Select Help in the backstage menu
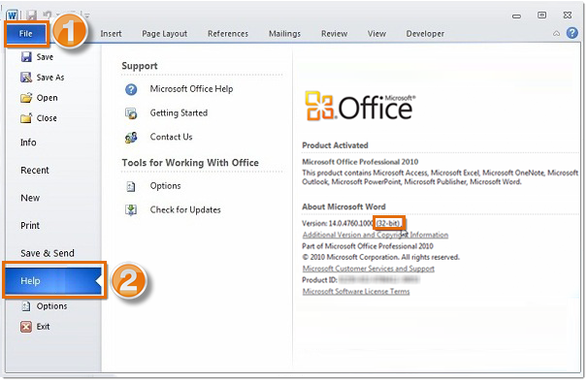588x382 pixels. (53, 281)
